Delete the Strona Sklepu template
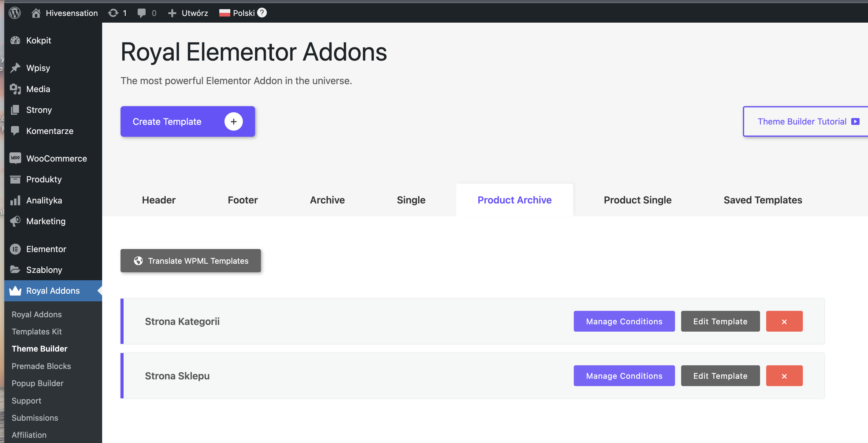The image size is (868, 443). coord(784,376)
